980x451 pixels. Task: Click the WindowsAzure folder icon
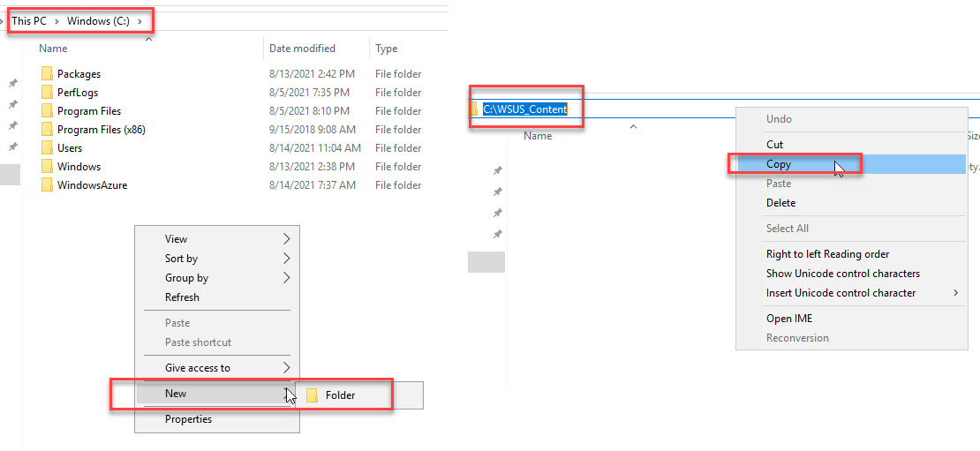coord(47,185)
